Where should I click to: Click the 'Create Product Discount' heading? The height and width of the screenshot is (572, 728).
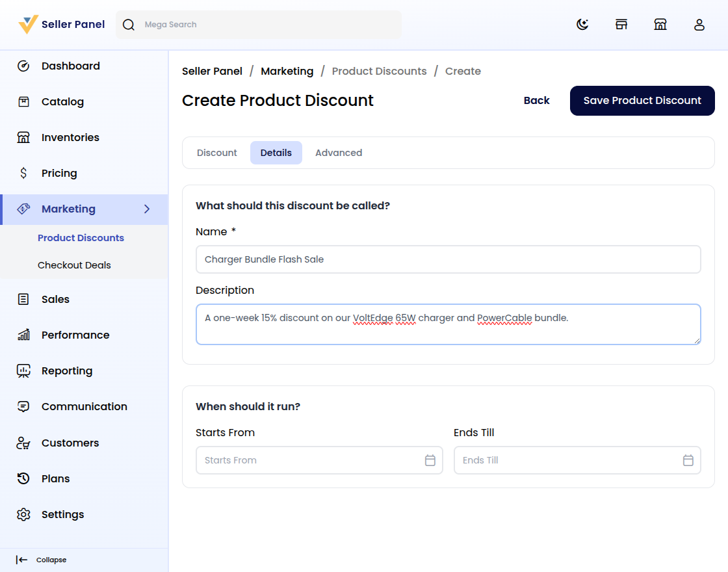[278, 100]
